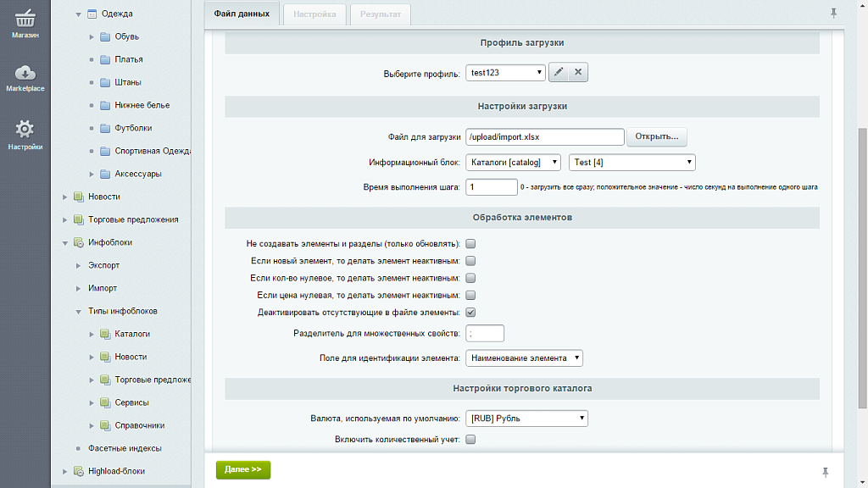Open the Магазин section in sidebar
Image resolution: width=868 pixels, height=488 pixels.
[x=25, y=23]
